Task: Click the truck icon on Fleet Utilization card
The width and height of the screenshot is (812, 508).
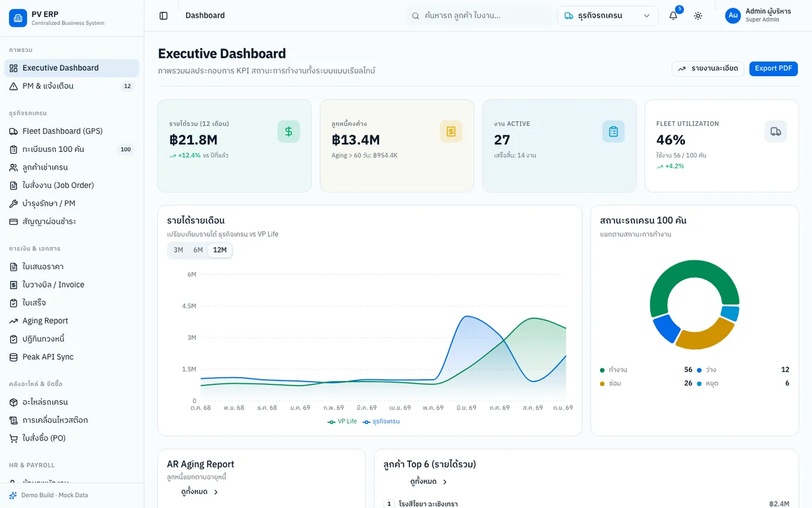Action: click(776, 131)
